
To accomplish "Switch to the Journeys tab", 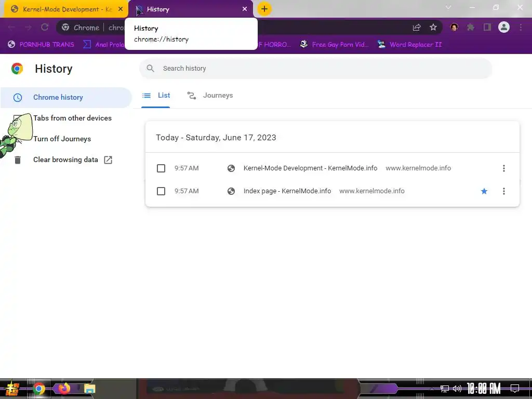I will tap(210, 96).
